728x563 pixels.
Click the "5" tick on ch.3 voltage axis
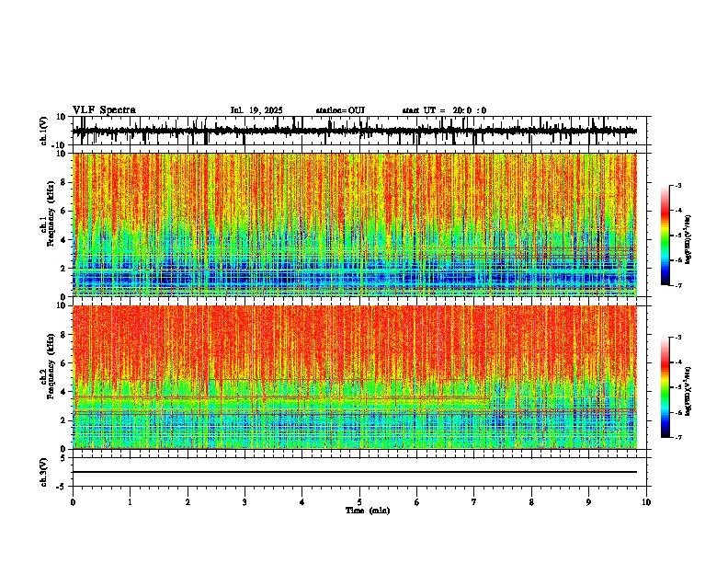click(64, 457)
